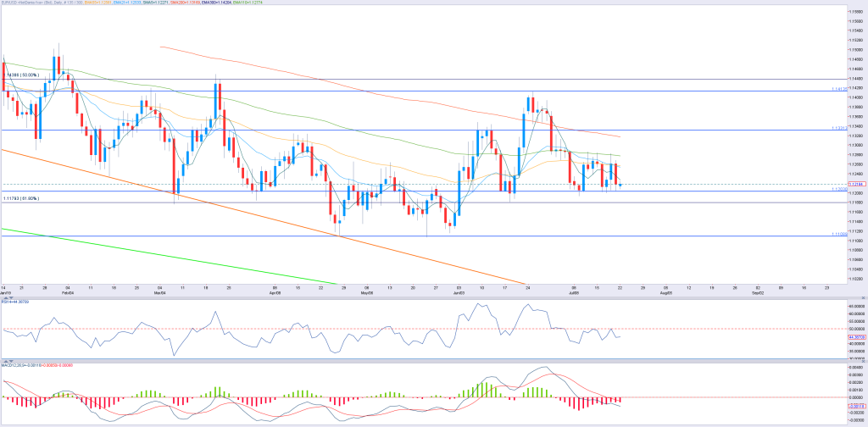This screenshot has height=427, width=868.
Task: Select the orange EMA55 legend entry
Action: click(x=98, y=3)
